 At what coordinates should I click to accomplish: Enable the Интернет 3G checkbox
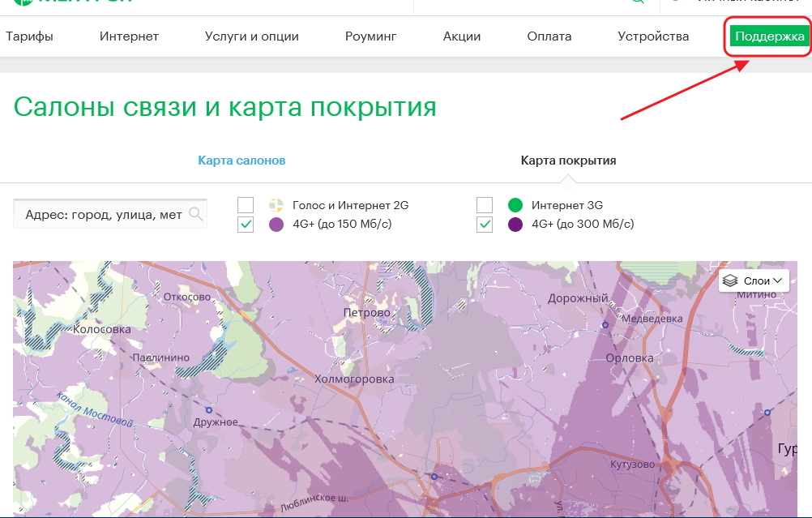point(485,205)
